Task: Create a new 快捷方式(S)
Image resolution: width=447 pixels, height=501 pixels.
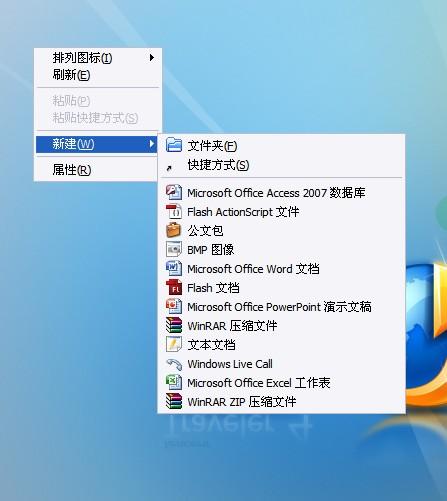Action: click(282, 165)
